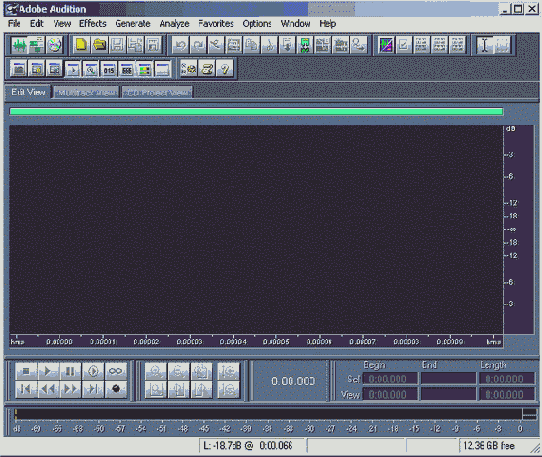Click the Redo toolbar icon
Image resolution: width=542 pixels, height=457 pixels.
coord(198,45)
